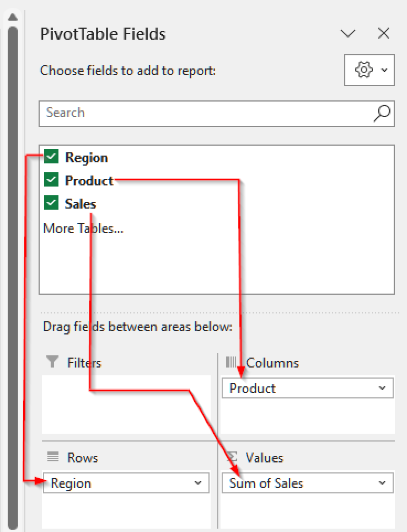Open the Product dropdown in Columns area
The height and width of the screenshot is (532, 407).
(x=382, y=388)
